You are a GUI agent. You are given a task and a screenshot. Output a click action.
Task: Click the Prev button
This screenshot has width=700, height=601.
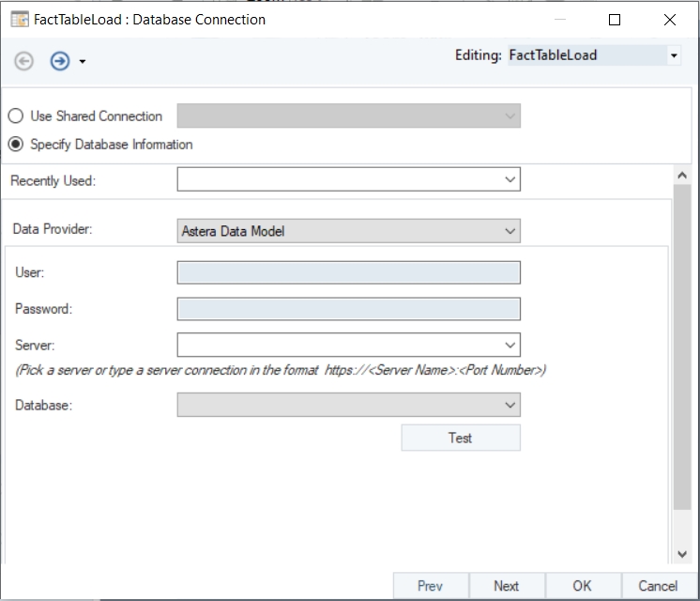pyautogui.click(x=430, y=585)
